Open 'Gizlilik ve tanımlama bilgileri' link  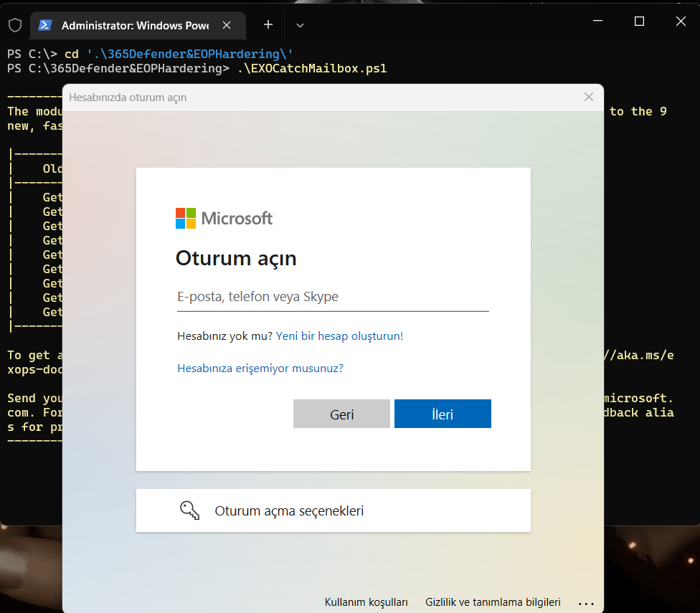[493, 602]
